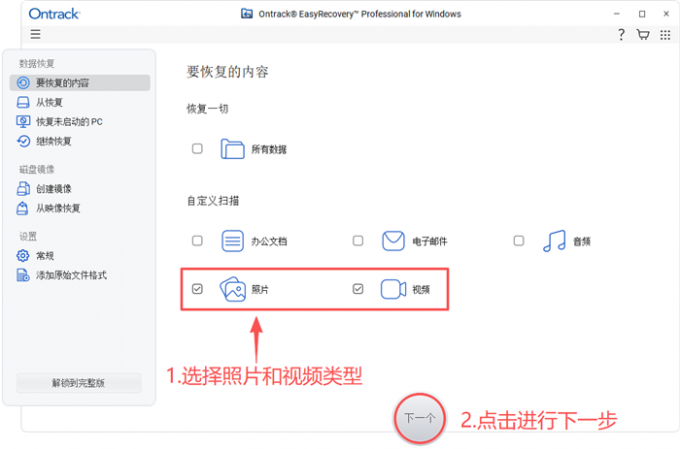This screenshot has height=449, width=680.
Task: Click the 照片 label
Action: click(x=260, y=290)
